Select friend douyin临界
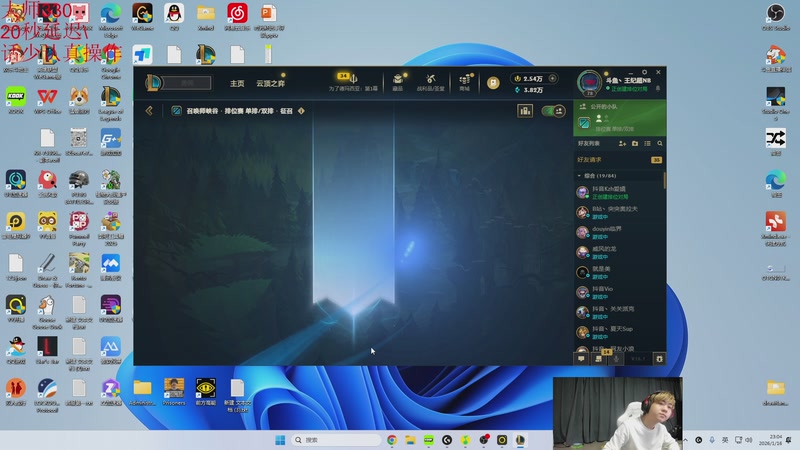The image size is (800, 450). [619, 233]
